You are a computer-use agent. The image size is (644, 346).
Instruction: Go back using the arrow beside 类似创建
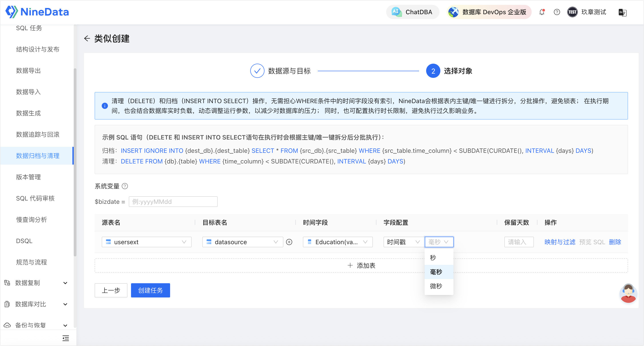click(87, 38)
